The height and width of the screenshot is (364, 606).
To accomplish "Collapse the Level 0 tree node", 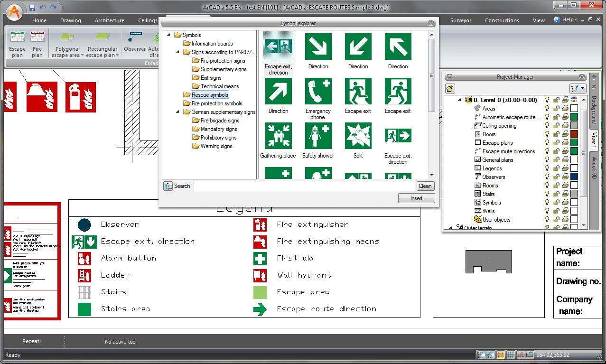I will point(459,100).
